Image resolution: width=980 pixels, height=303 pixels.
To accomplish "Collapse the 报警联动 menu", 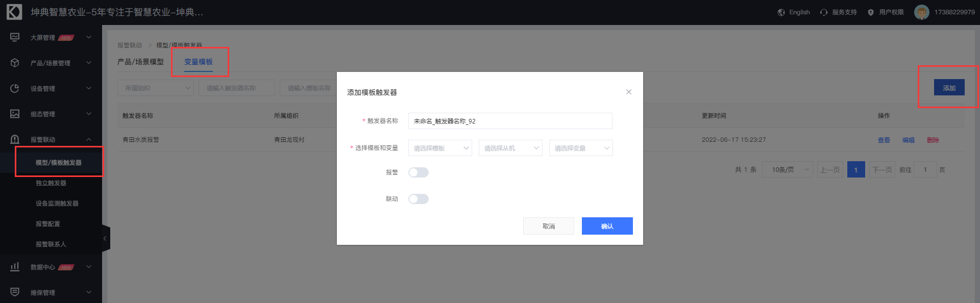I will click(89, 139).
